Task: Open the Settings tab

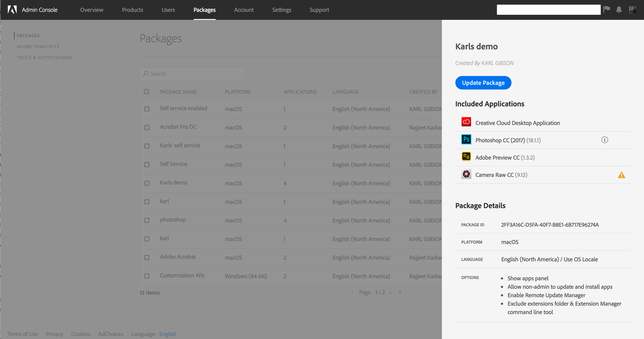Action: (x=282, y=10)
